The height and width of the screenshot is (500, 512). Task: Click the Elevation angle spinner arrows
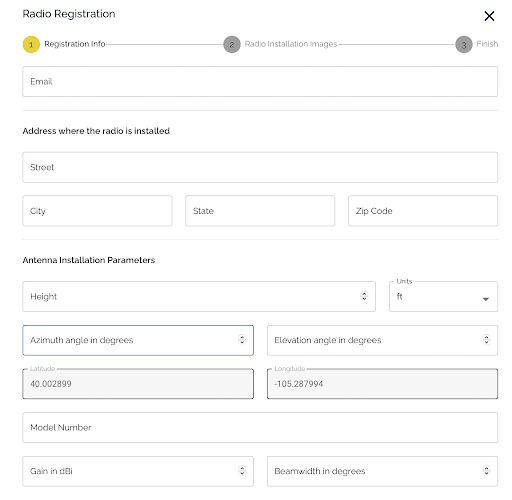pos(486,340)
